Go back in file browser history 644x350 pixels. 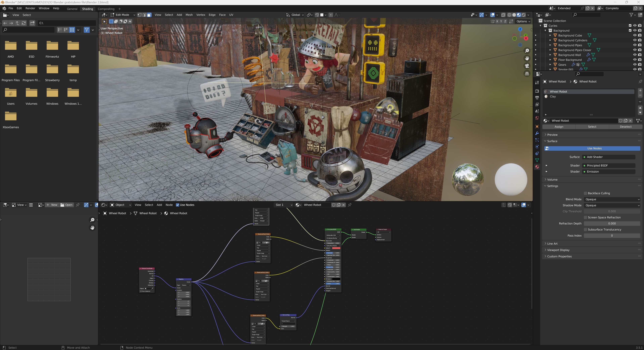click(5, 23)
